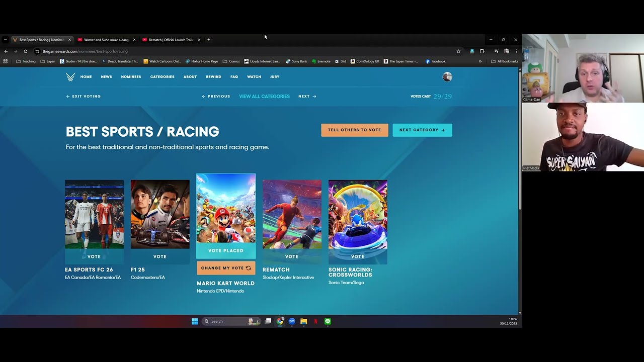The image size is (644, 362).
Task: Close the Warner and Suno tab
Action: coord(134,40)
